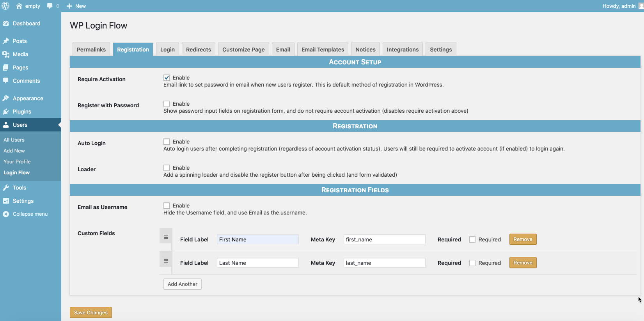Edit the First Name field label input
The image size is (644, 321).
258,239
